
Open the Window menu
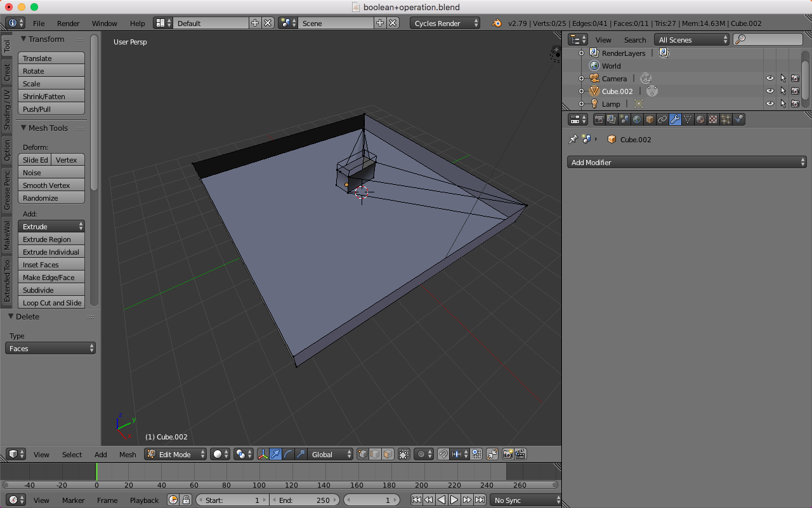[x=105, y=23]
